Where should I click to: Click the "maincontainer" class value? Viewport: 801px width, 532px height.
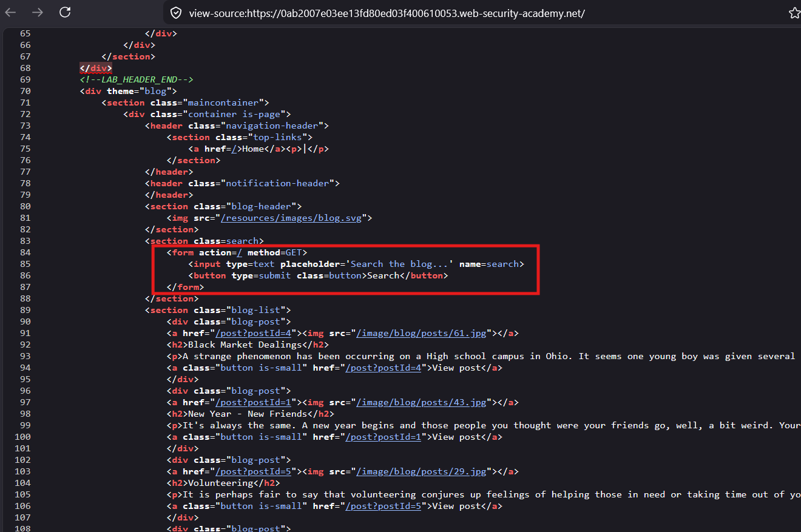223,103
